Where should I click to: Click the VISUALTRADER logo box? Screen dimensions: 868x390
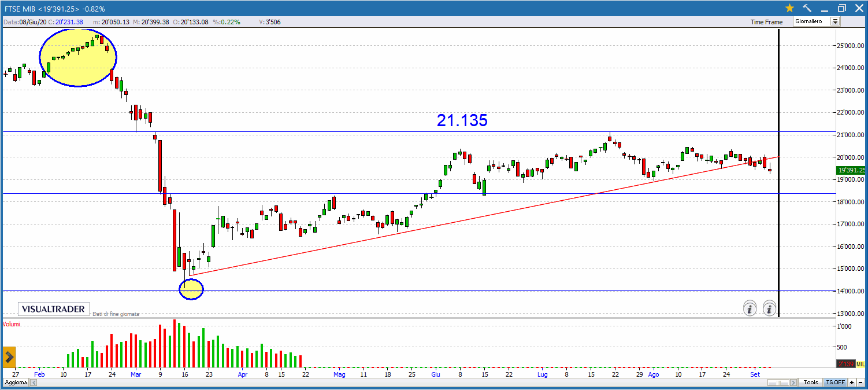(54, 309)
